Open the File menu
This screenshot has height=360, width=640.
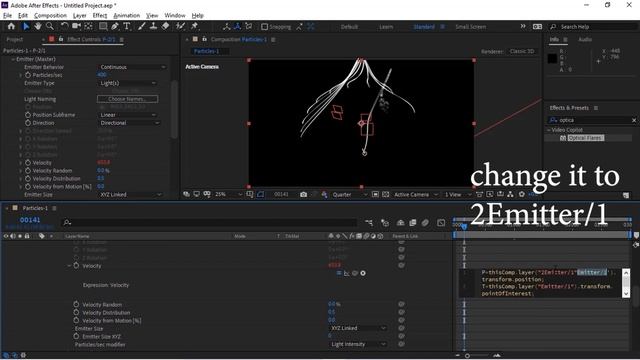[7, 16]
